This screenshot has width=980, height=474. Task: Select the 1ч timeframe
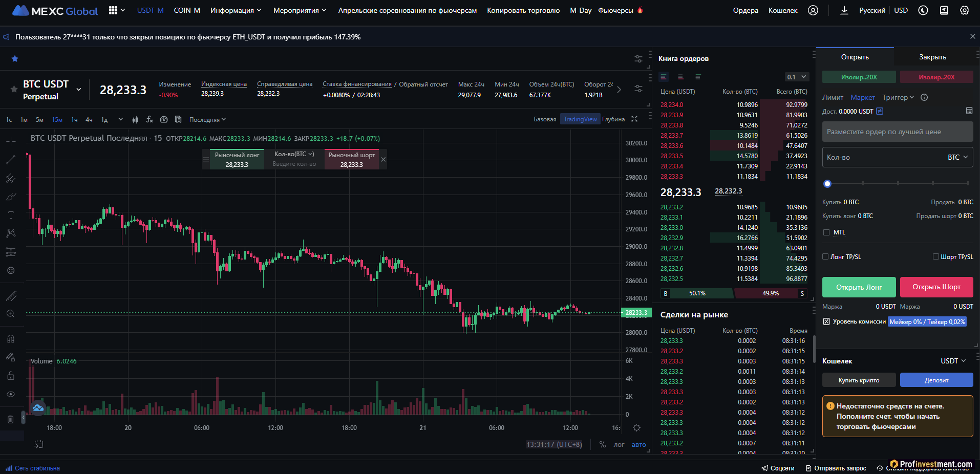(x=74, y=120)
